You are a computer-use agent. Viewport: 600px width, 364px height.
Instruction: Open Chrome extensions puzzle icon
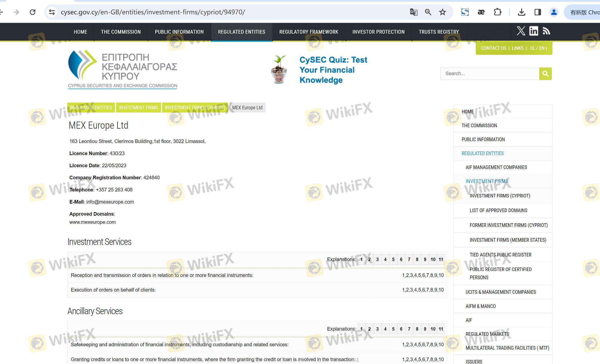tap(497, 12)
